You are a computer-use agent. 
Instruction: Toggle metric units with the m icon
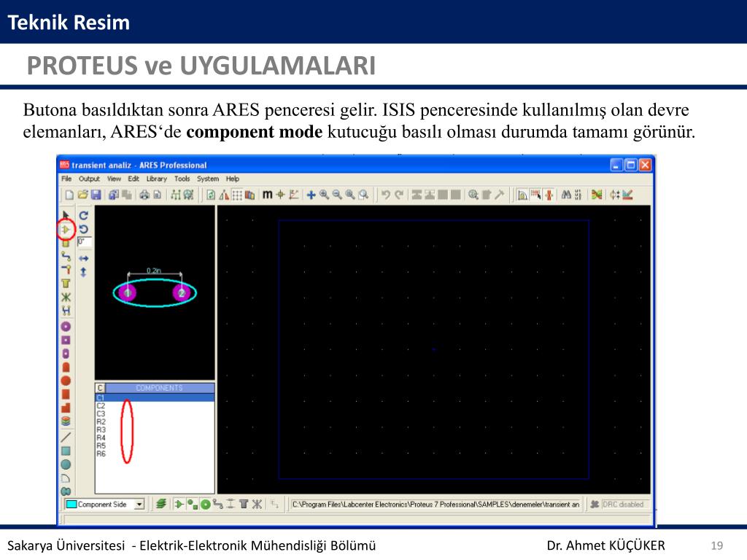point(267,194)
